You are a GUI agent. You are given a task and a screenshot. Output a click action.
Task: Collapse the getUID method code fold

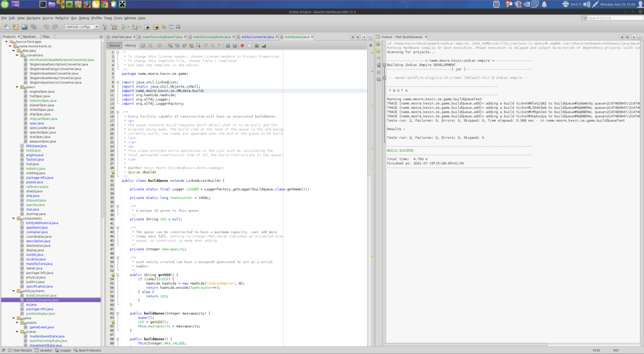[117, 275]
